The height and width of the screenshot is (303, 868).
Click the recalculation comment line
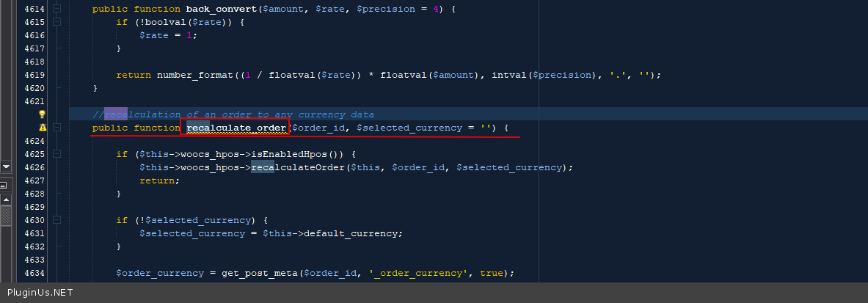233,114
